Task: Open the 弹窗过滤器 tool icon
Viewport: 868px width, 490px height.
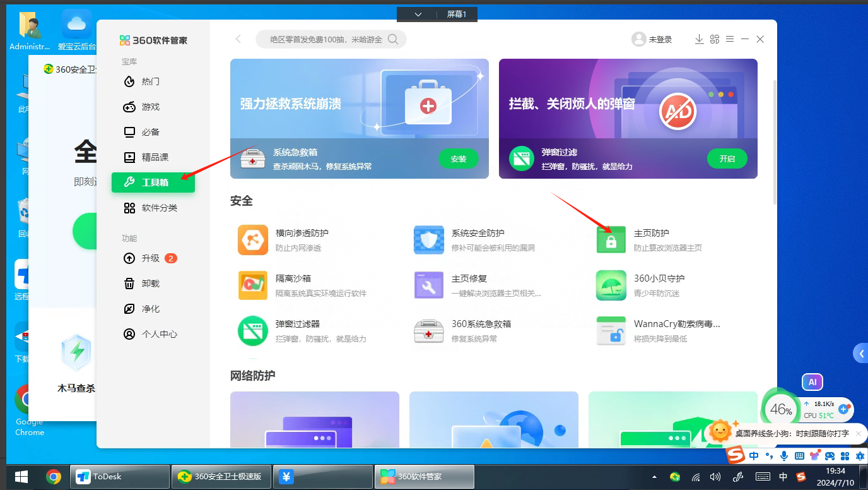Action: point(253,331)
